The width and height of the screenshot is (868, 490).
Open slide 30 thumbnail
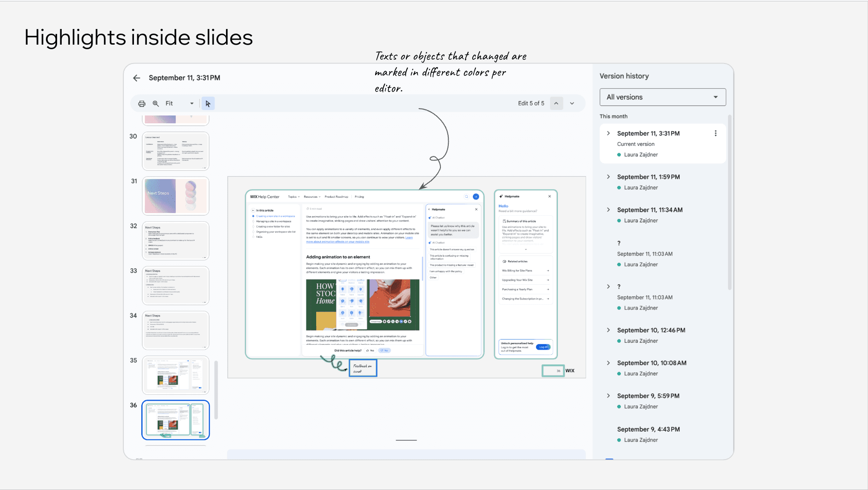point(176,151)
